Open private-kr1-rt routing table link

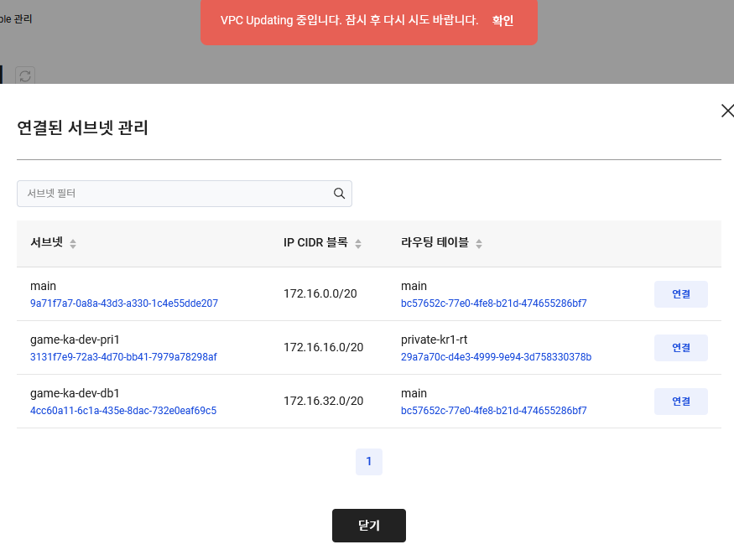coord(494,356)
